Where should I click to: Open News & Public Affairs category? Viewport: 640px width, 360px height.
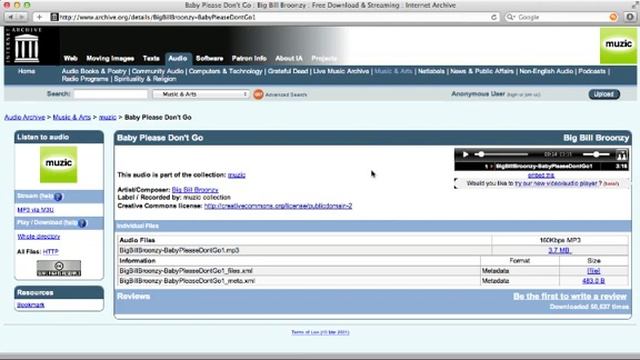point(482,71)
